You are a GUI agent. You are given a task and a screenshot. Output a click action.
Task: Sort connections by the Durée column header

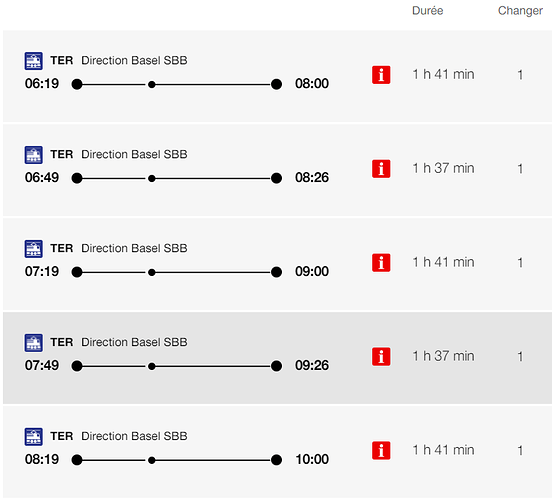coord(427,11)
